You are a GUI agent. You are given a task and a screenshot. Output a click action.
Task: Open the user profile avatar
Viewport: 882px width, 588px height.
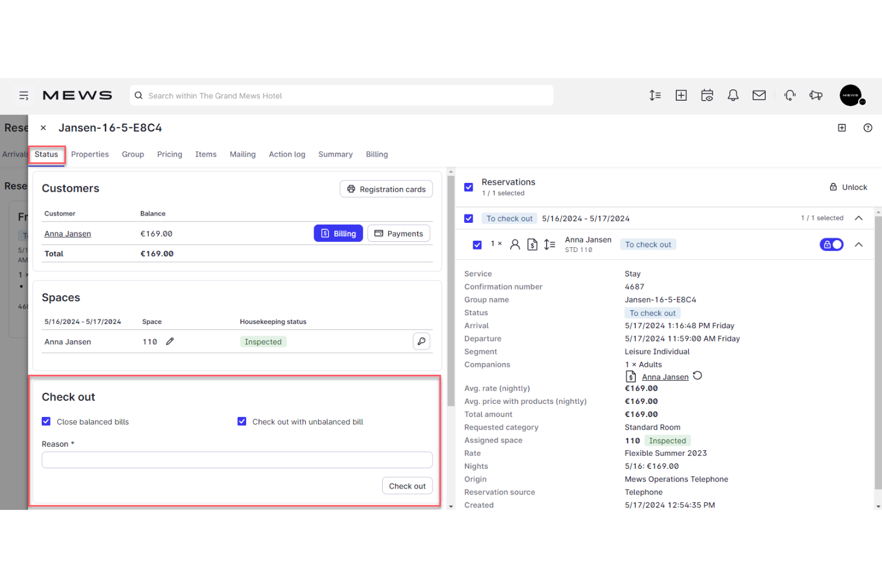click(x=851, y=95)
